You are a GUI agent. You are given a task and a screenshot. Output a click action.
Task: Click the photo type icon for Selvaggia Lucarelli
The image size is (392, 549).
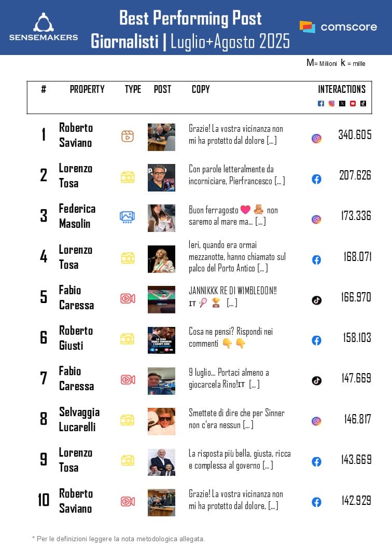(128, 420)
